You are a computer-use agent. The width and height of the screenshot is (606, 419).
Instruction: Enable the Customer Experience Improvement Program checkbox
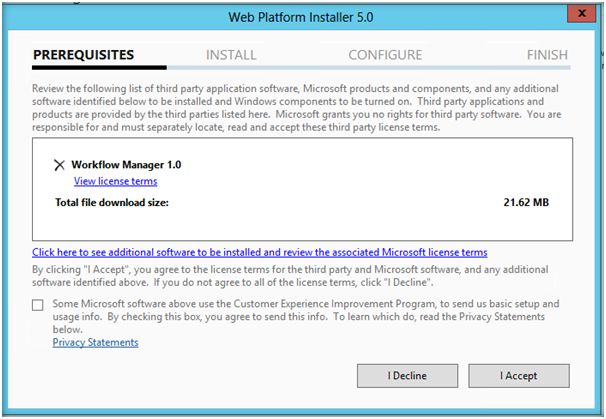[38, 305]
